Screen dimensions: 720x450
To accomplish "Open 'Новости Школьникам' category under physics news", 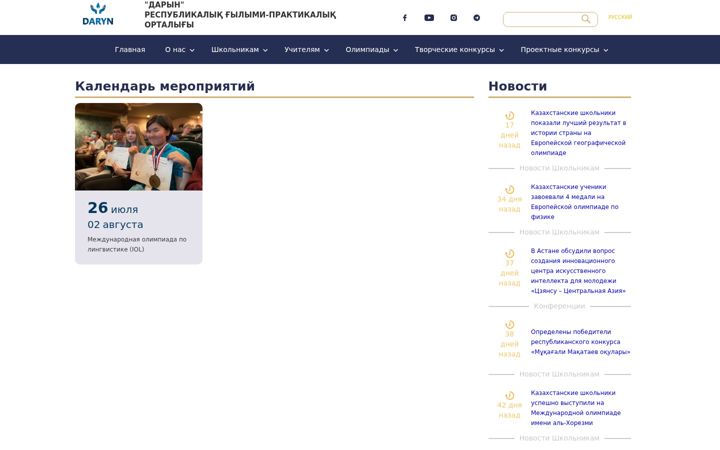I will (559, 232).
